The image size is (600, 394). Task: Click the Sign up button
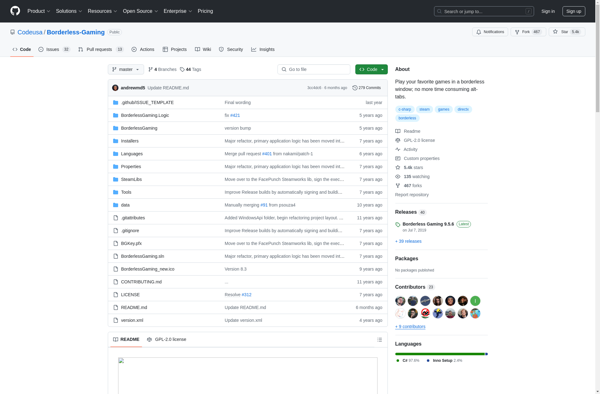tap(573, 11)
